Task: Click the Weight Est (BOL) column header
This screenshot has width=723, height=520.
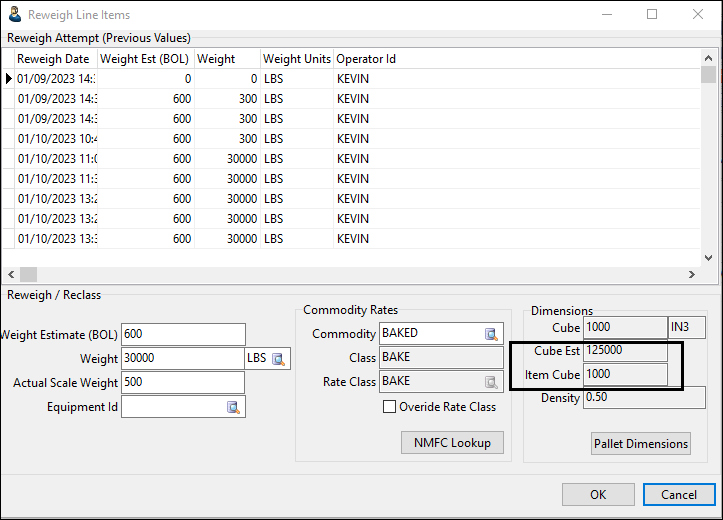Action: pos(145,59)
